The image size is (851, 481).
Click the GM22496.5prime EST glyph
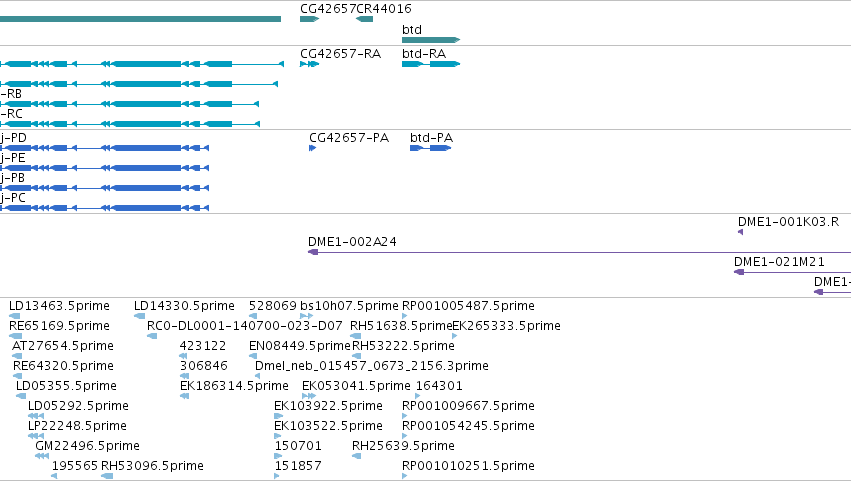42,456
